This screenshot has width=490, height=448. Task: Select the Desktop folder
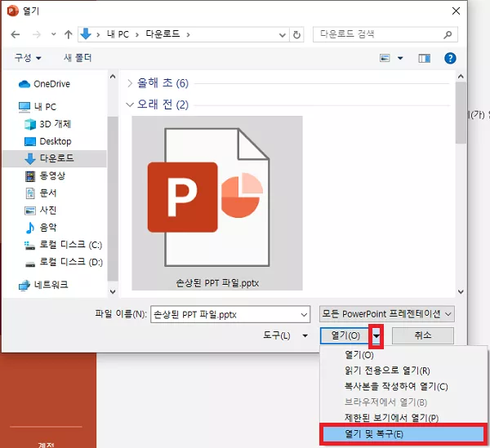coord(48,141)
